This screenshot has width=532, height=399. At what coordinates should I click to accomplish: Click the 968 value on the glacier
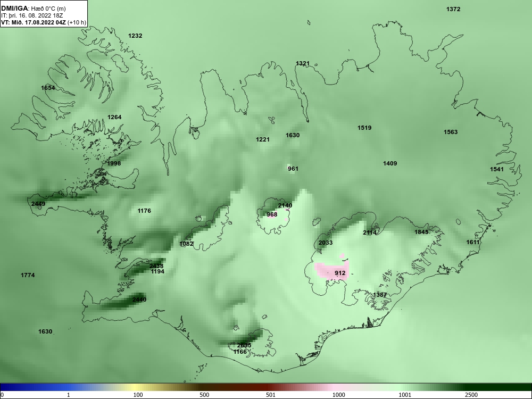[272, 214]
